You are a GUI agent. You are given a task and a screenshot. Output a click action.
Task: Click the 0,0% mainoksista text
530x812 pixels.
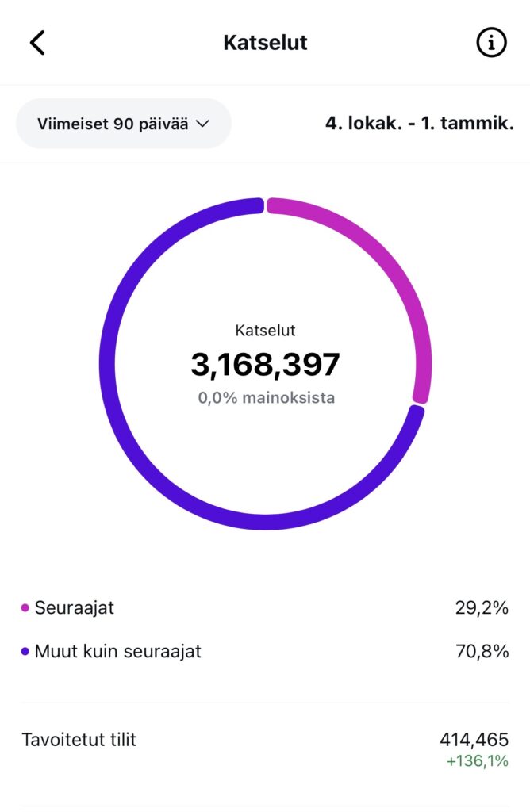266,397
